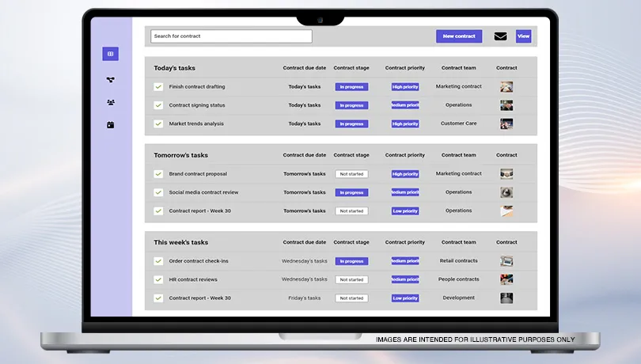Click High priority badge for Finish contract drafting
The height and width of the screenshot is (364, 641).
pyautogui.click(x=405, y=87)
